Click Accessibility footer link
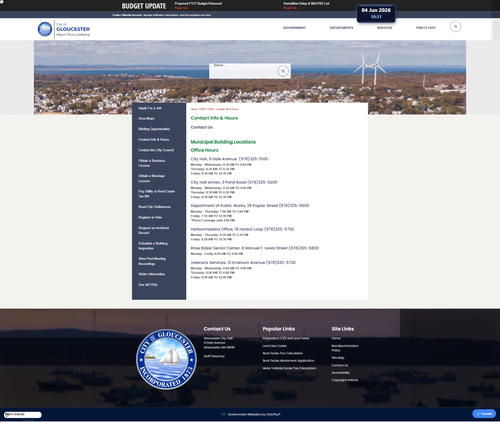Viewport: 500px width, 422px height. 340,373
